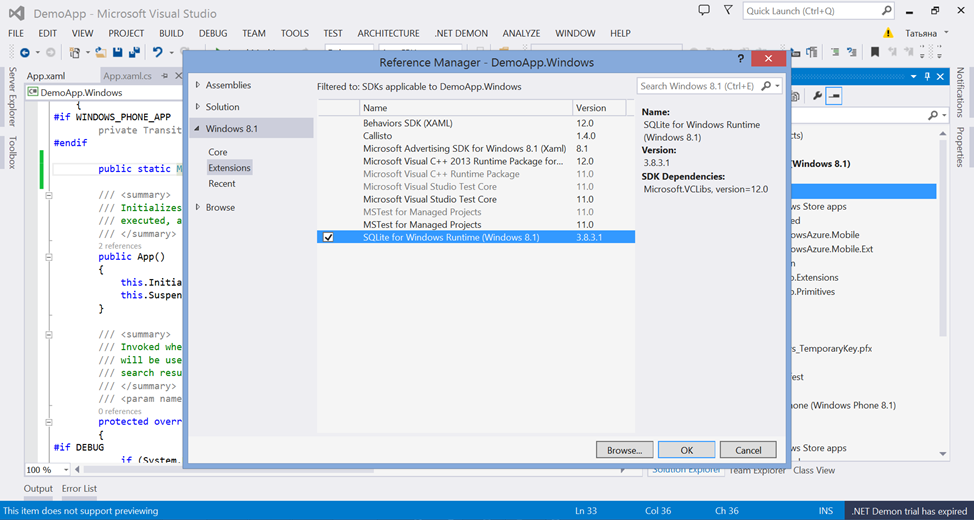Click the Navigate Forward toolbar arrow
Viewport: 974px width, 520px height.
[x=51, y=53]
